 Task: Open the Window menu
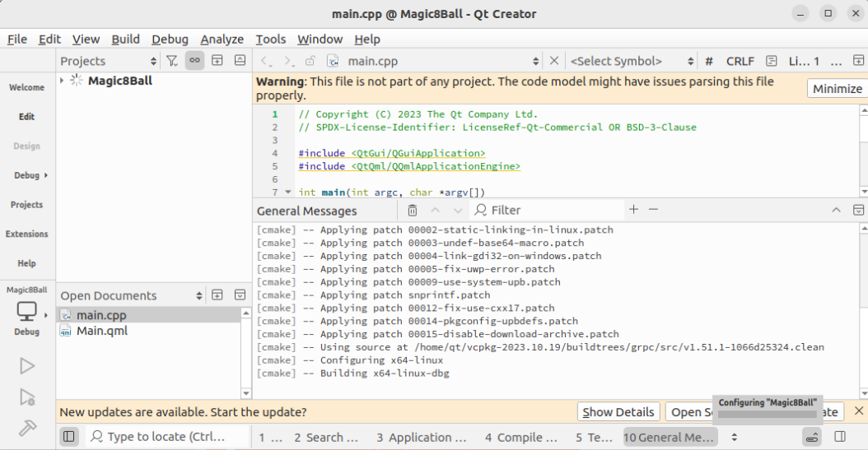[320, 39]
